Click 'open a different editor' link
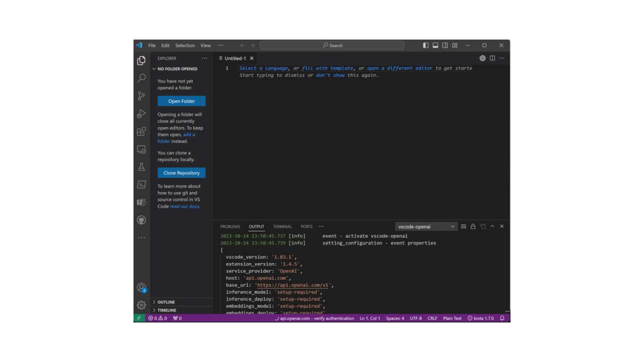The image size is (644, 362). (x=400, y=68)
